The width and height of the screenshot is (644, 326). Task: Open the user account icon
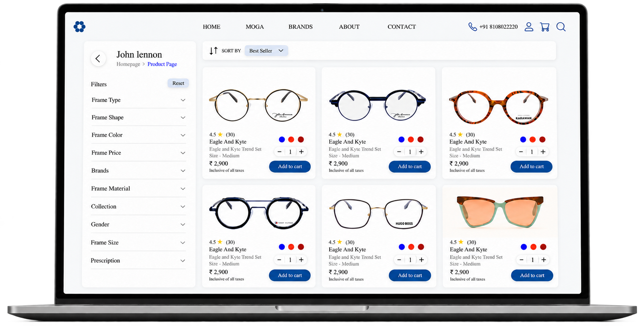pos(529,27)
